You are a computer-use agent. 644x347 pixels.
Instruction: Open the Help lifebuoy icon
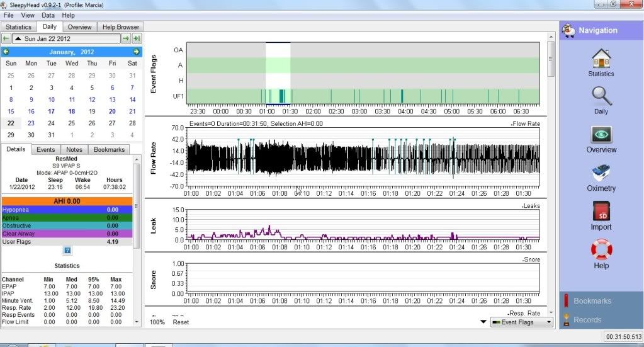601,249
